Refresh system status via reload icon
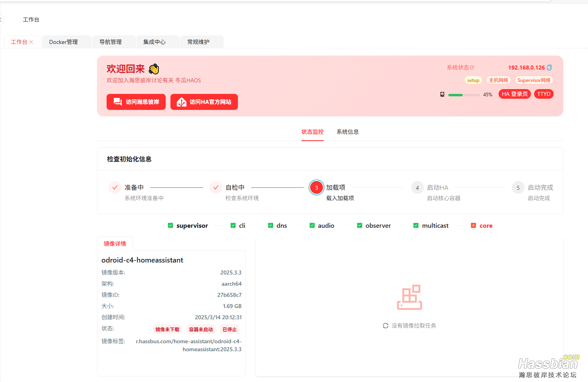Image resolution: width=588 pixels, height=382 pixels. (472, 68)
